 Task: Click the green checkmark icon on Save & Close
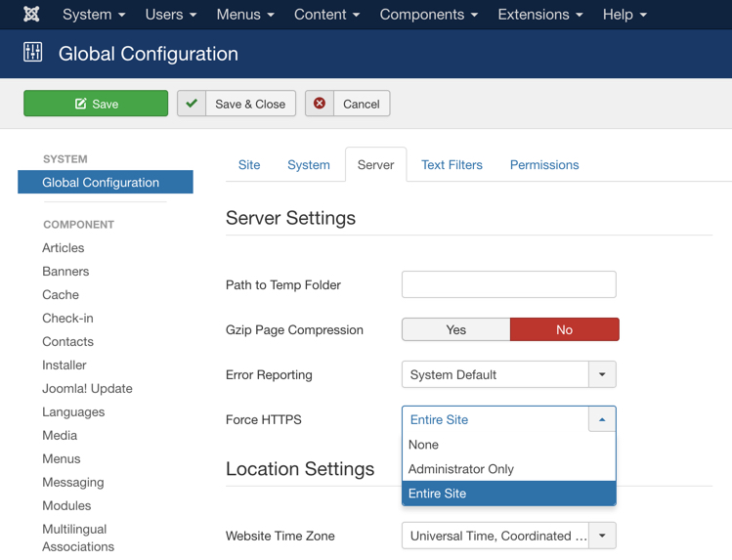192,104
